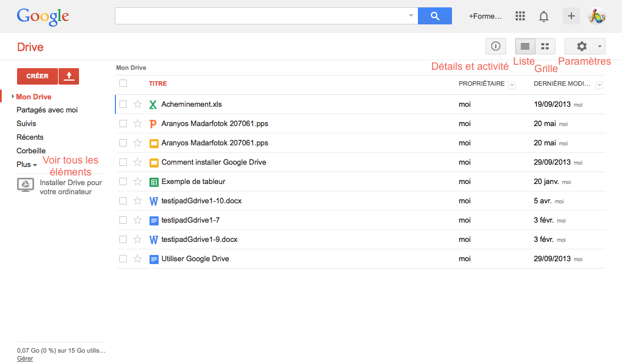Open the Récents section
622x364 pixels.
[30, 137]
